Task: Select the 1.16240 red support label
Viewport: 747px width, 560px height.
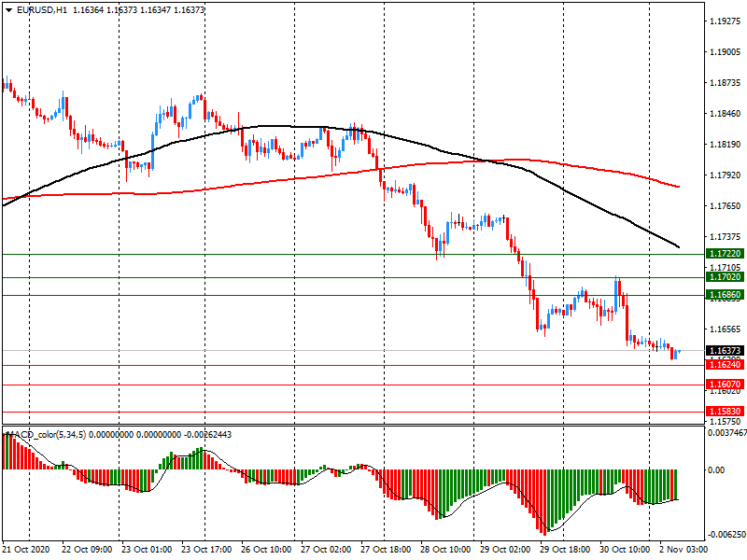Action: (725, 365)
